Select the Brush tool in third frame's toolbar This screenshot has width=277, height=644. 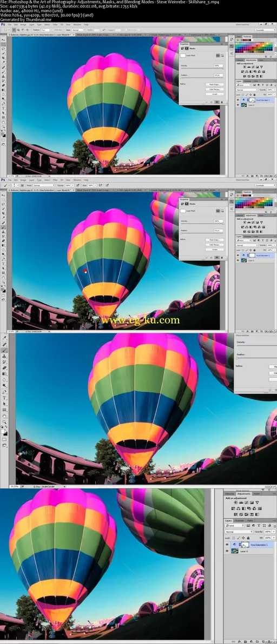pyautogui.click(x=4, y=350)
